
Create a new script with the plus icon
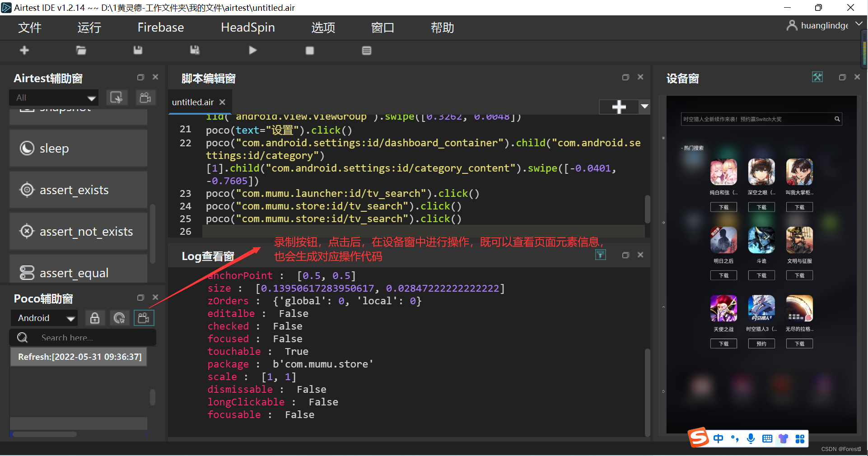click(x=24, y=50)
